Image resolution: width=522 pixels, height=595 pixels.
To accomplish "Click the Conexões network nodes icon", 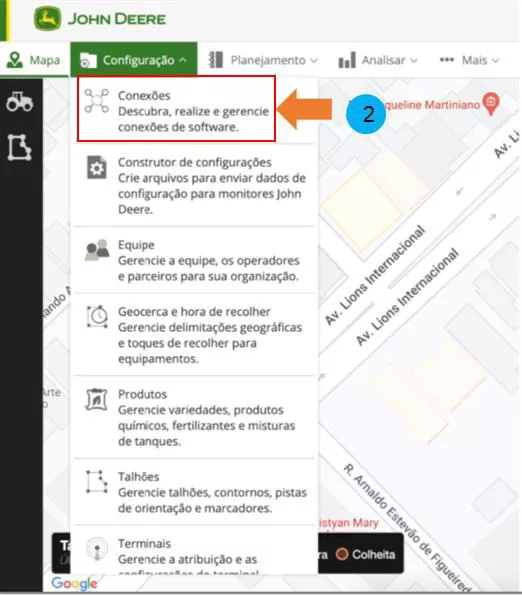I will coord(97,101).
